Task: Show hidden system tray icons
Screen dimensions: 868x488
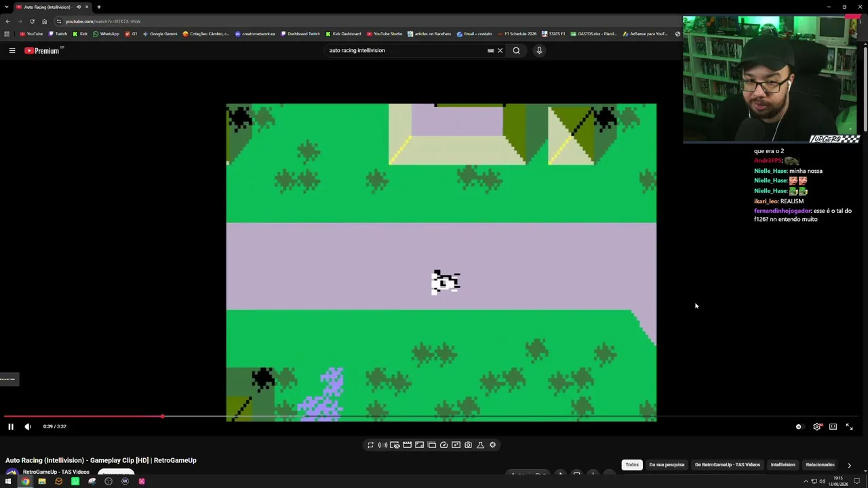Action: [806, 481]
